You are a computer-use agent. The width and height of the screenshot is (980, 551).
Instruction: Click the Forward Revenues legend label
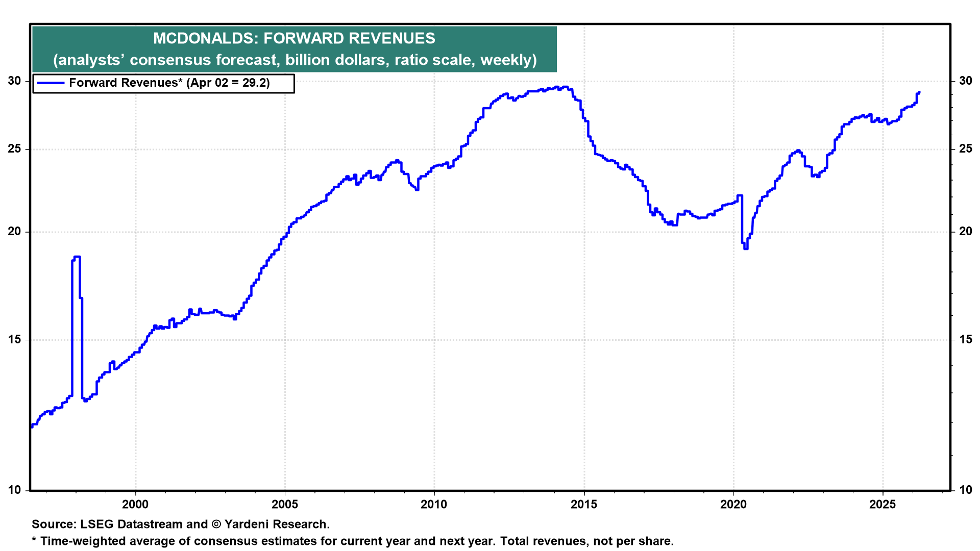[169, 83]
